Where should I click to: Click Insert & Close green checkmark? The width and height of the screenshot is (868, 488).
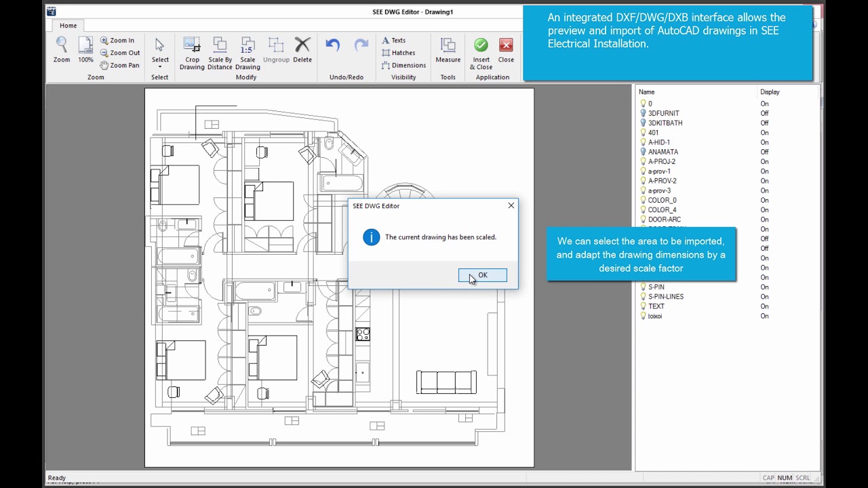pyautogui.click(x=481, y=54)
